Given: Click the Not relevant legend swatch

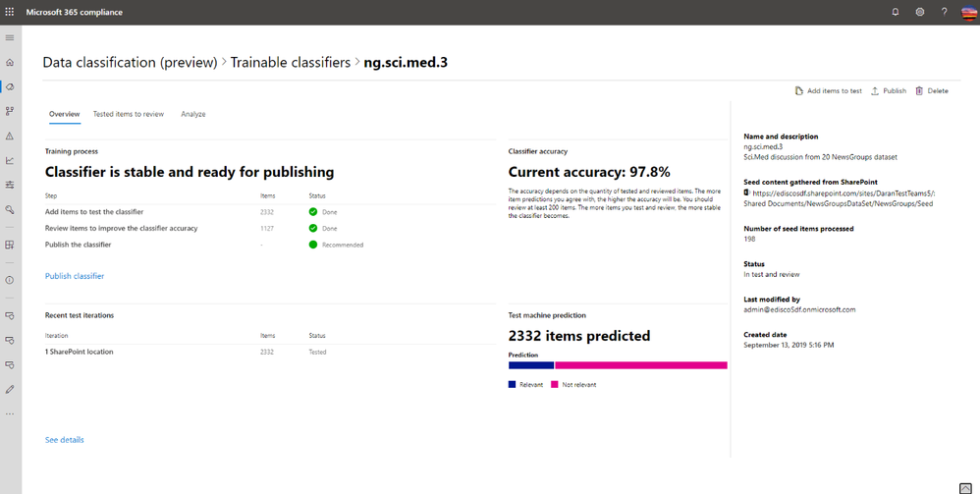Looking at the screenshot, I should coord(555,385).
